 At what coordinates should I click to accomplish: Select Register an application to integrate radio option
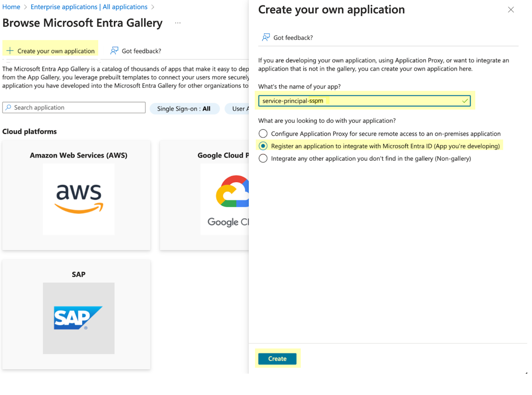click(263, 146)
